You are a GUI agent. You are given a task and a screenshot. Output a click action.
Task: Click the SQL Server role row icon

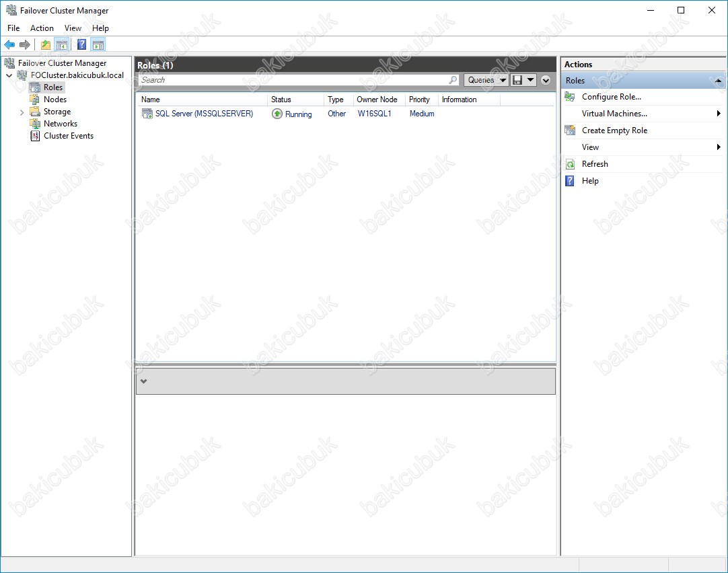click(x=147, y=114)
